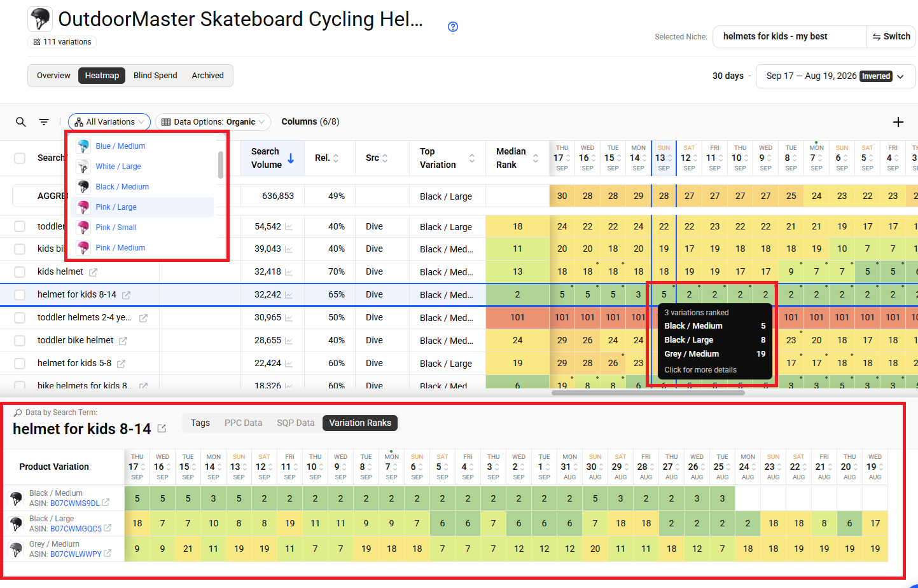Open ASIN B07CWMGQC5 external link icon

click(108, 528)
